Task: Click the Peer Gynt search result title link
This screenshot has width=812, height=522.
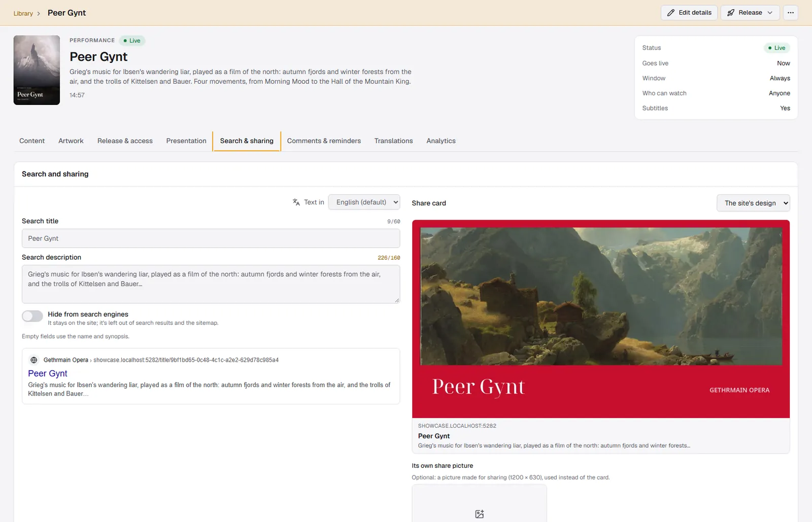Action: (x=48, y=373)
